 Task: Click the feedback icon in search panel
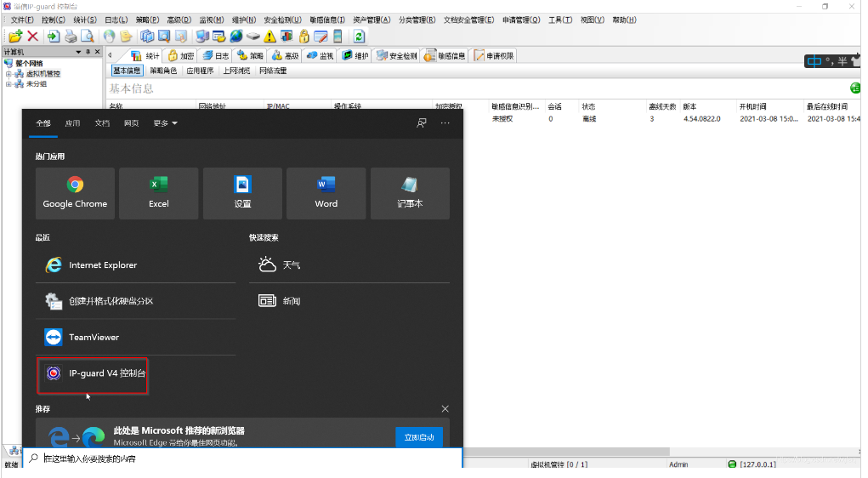coord(422,123)
